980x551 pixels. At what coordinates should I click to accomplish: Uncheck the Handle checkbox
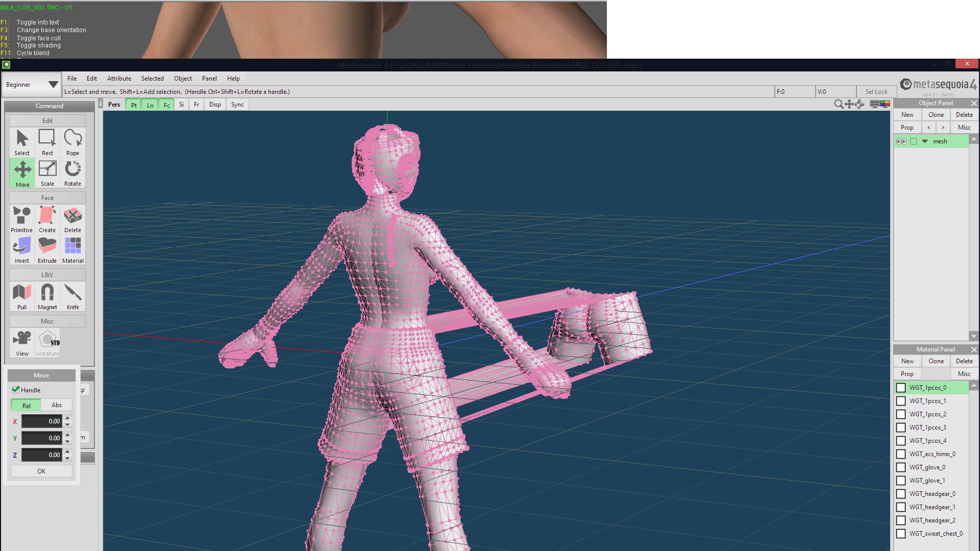point(16,390)
